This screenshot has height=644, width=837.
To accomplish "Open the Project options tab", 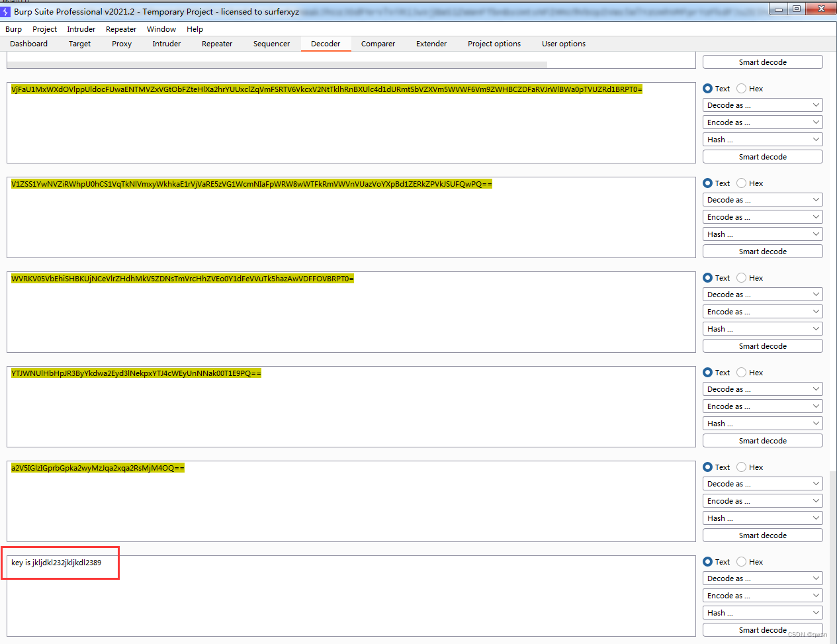I will tap(494, 44).
